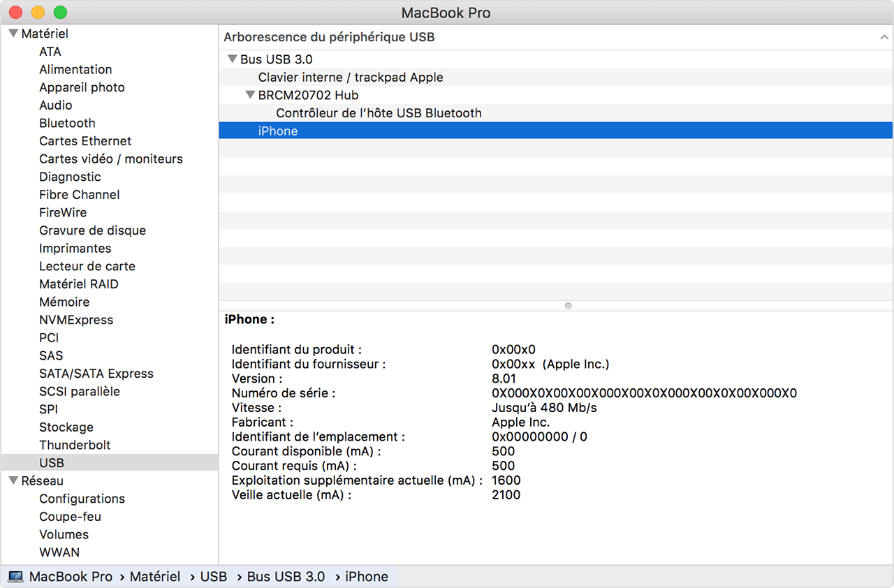Open Lecteur de carte category

(87, 266)
